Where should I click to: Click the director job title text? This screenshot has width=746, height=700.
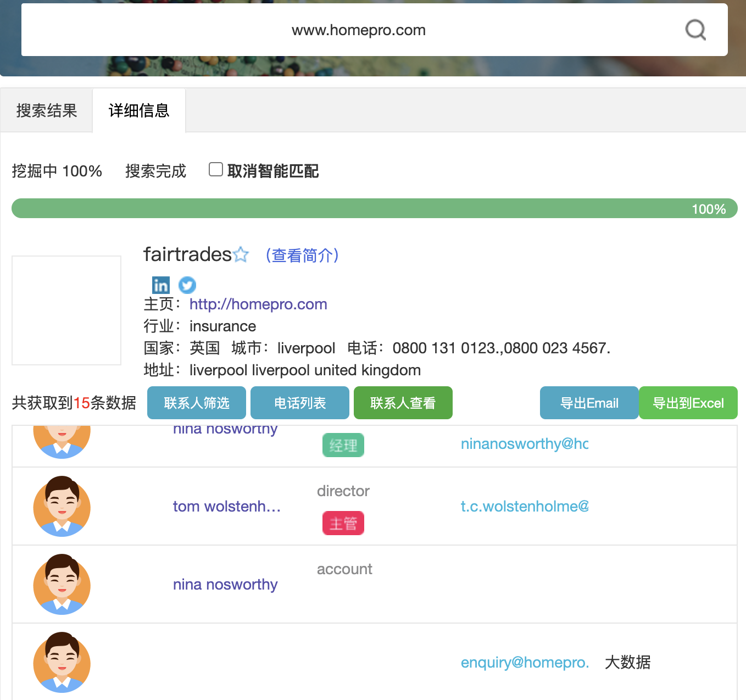(x=343, y=491)
